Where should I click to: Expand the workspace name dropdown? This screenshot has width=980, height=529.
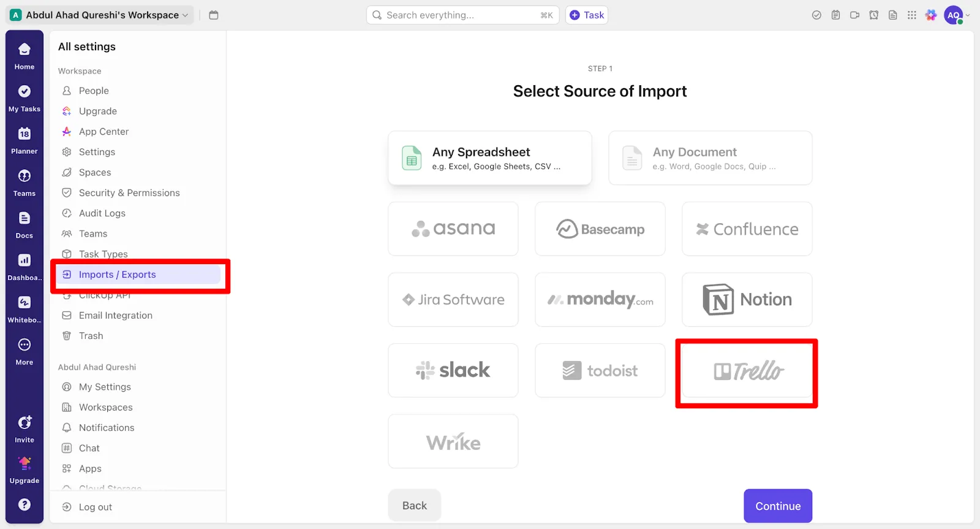(100, 15)
